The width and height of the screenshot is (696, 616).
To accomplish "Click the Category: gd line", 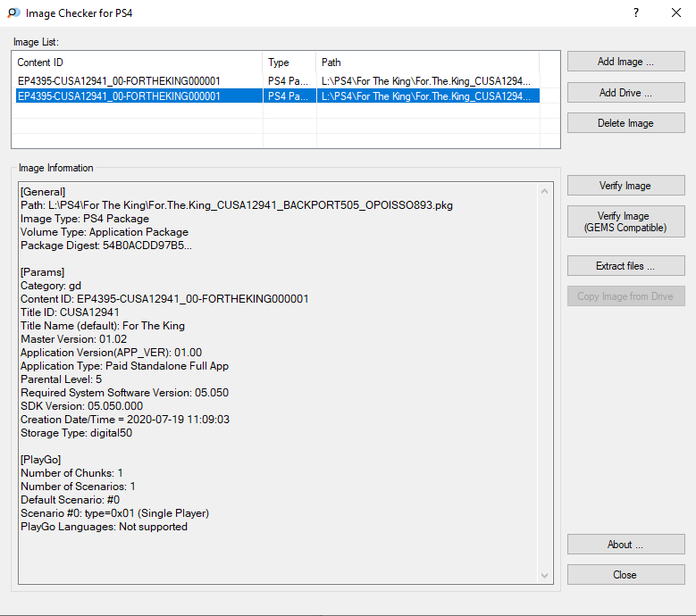I will click(x=51, y=286).
